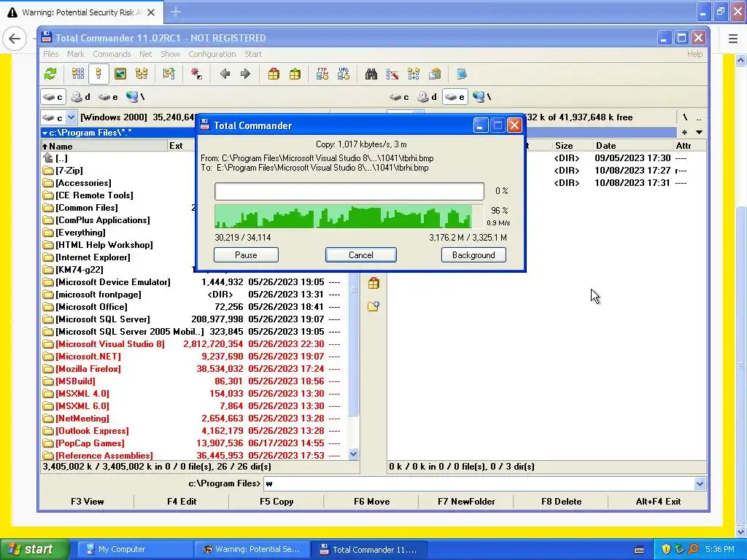This screenshot has height=560, width=747.
Task: Select drive d button in right panel
Action: [427, 97]
